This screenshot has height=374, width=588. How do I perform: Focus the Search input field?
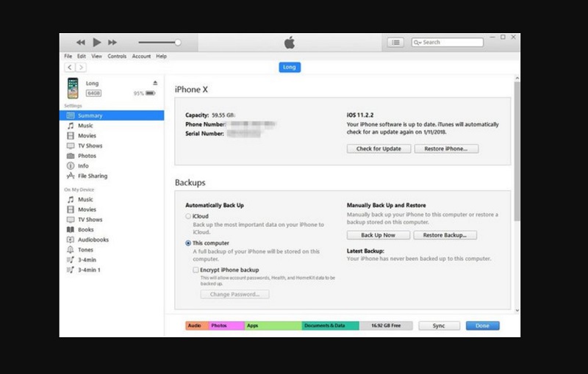[448, 43]
